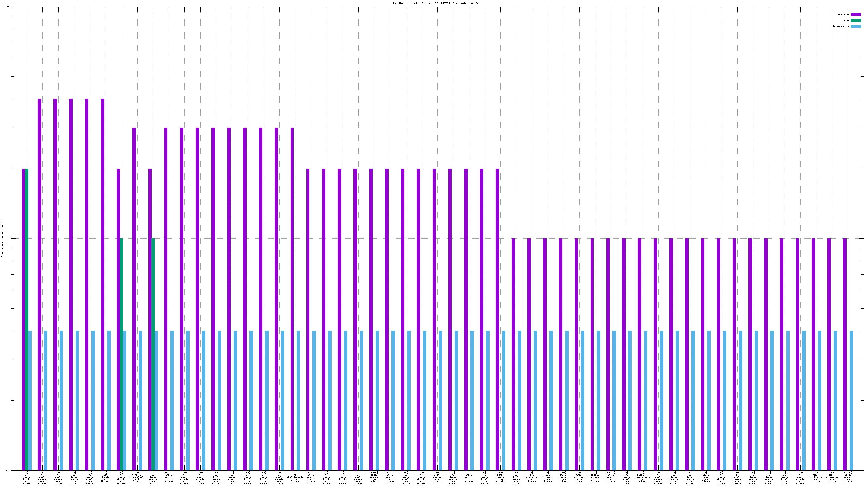Viewport: 868px width, 488px height.
Task: Click the 15@ dnsbl.sorbs.net 2 hops label
Action: click(x=563, y=477)
